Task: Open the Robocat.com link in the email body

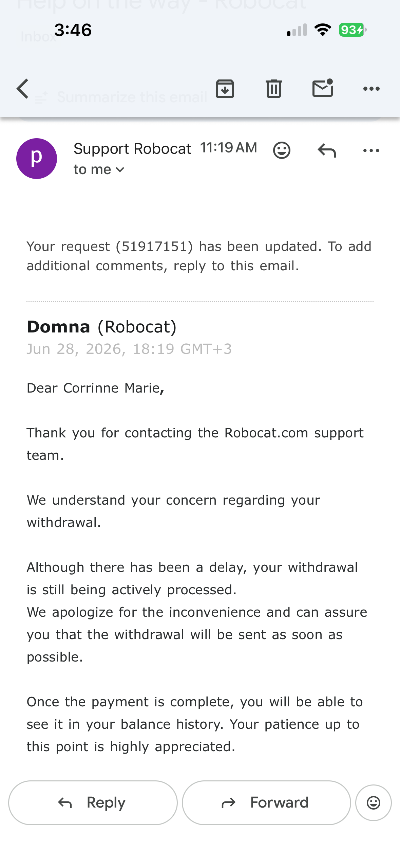Action: (x=266, y=433)
